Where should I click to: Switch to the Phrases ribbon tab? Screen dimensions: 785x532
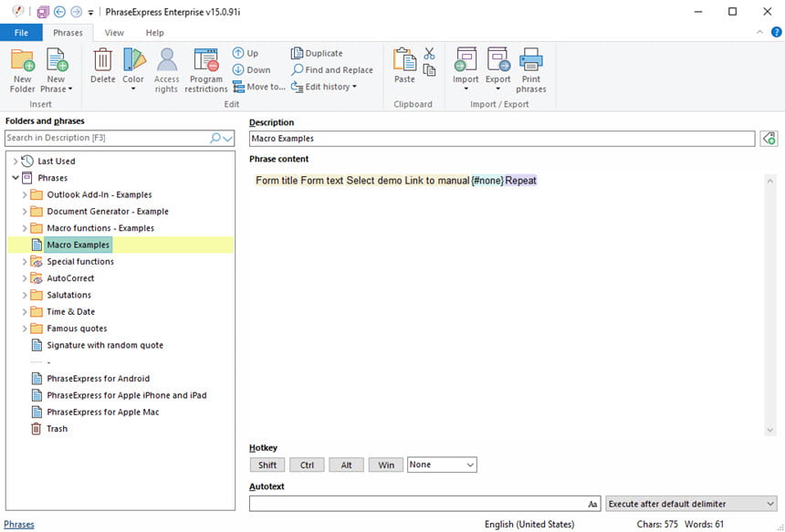(68, 33)
